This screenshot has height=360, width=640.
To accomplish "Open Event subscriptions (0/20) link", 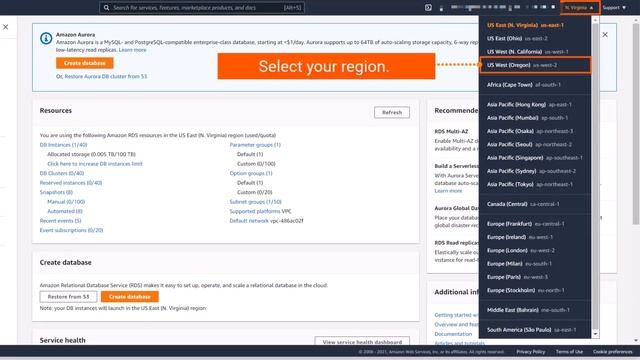I will pos(71,230).
